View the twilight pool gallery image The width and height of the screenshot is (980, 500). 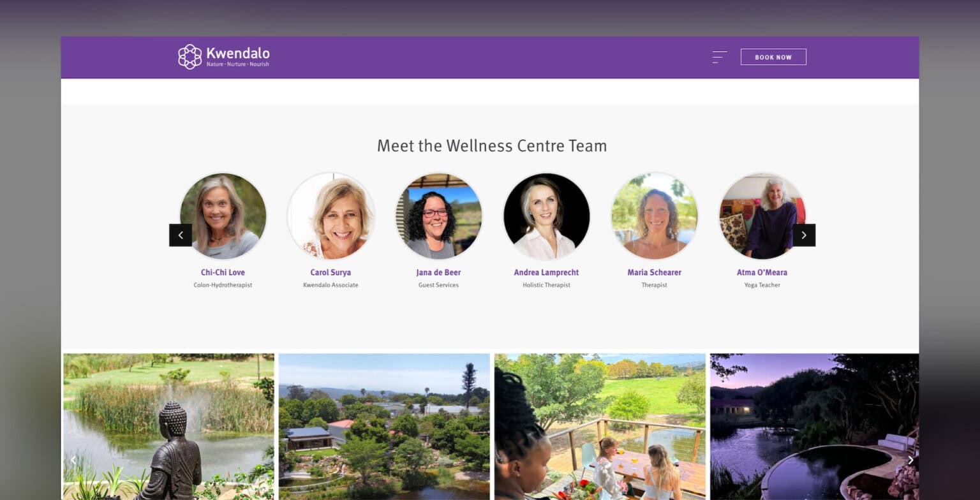(815, 427)
